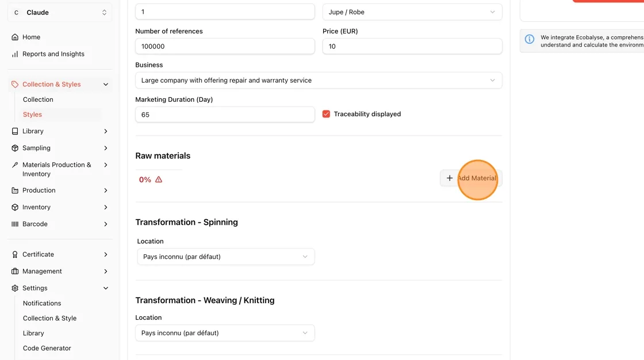644x360 pixels.
Task: Click the Home house icon
Action: pyautogui.click(x=15, y=37)
